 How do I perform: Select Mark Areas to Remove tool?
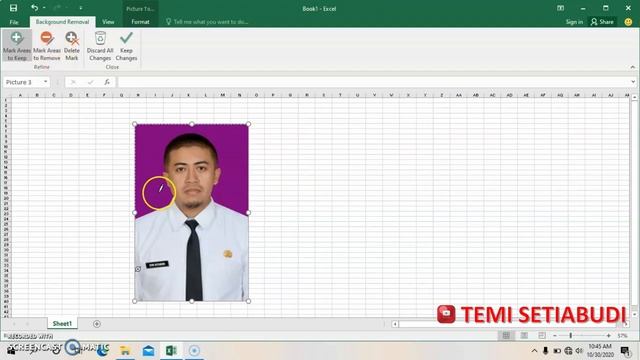coord(47,46)
